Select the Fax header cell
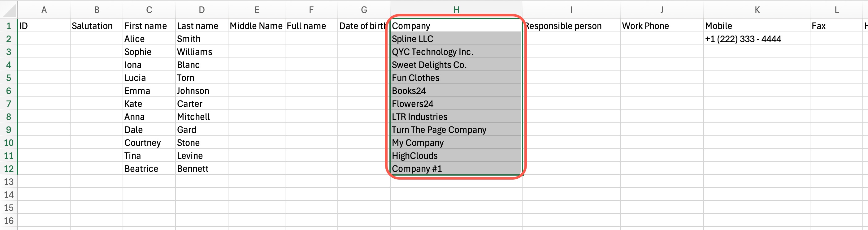 point(836,26)
